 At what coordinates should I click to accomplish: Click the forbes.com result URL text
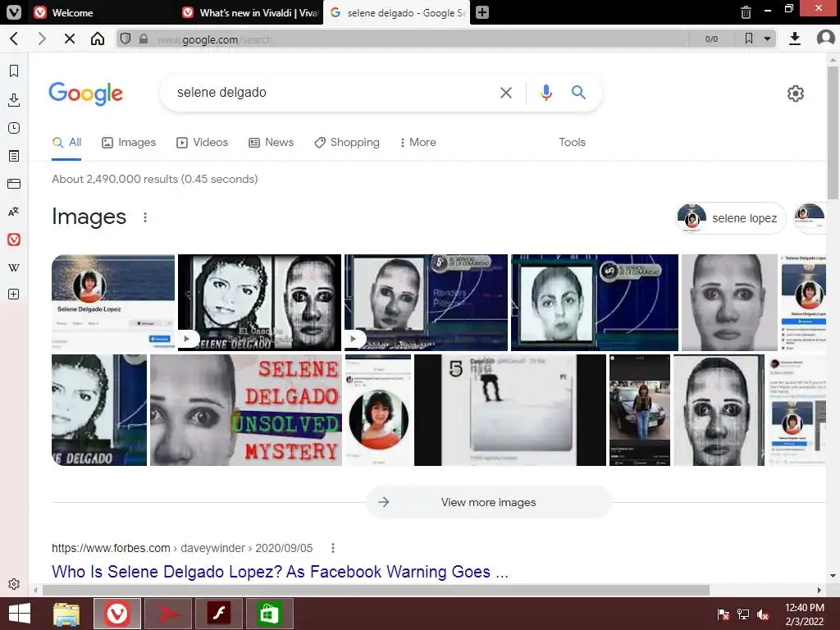(182, 548)
